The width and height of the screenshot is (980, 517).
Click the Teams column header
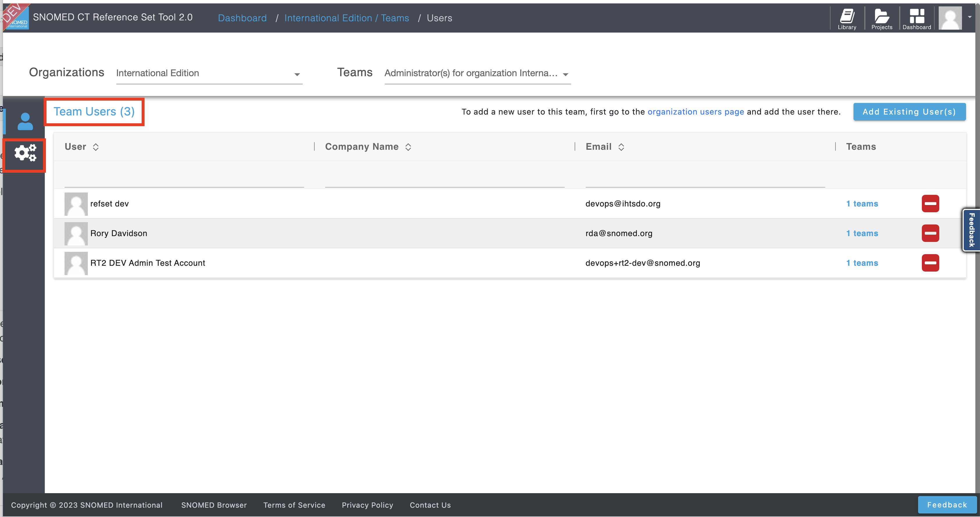(x=861, y=147)
